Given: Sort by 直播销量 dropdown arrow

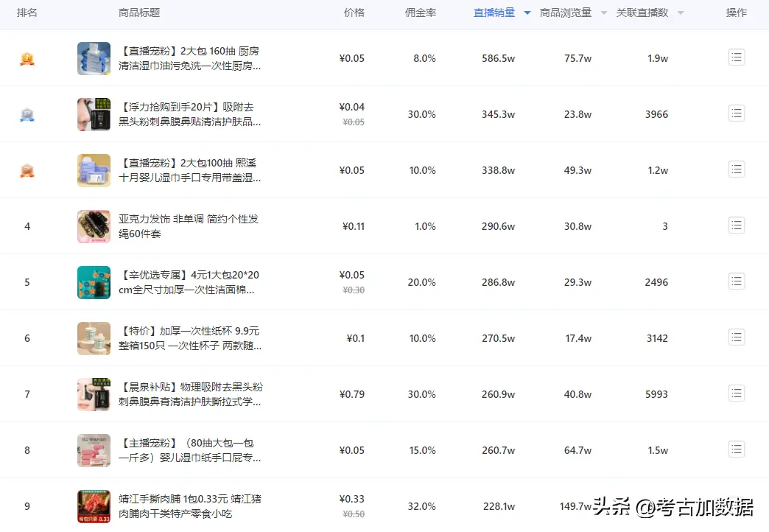Looking at the screenshot, I should click(527, 13).
